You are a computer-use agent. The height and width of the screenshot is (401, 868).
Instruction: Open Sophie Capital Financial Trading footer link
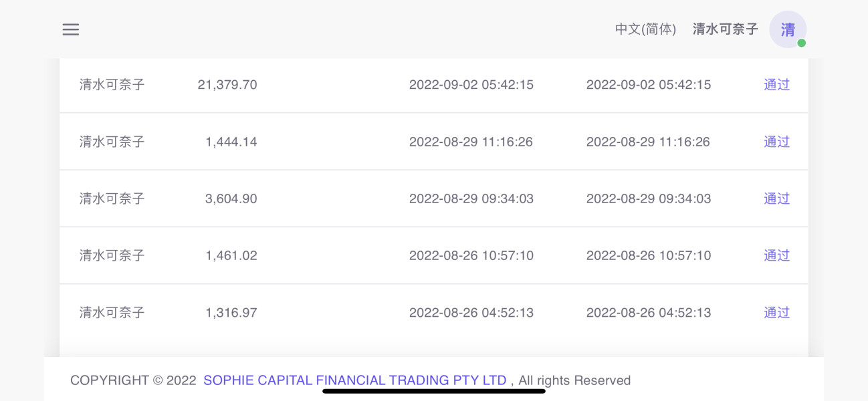coord(355,380)
